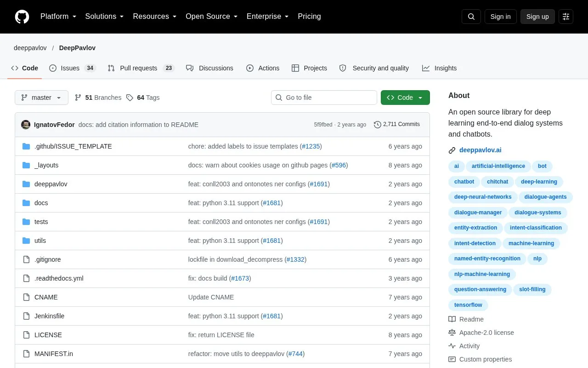Open the master branch selector
This screenshot has width=588, height=368.
pyautogui.click(x=41, y=98)
